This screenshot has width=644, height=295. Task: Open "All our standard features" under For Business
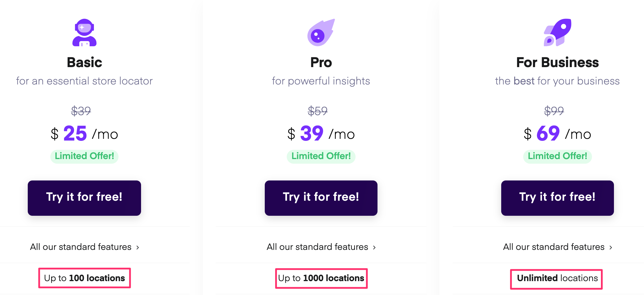[x=554, y=247]
